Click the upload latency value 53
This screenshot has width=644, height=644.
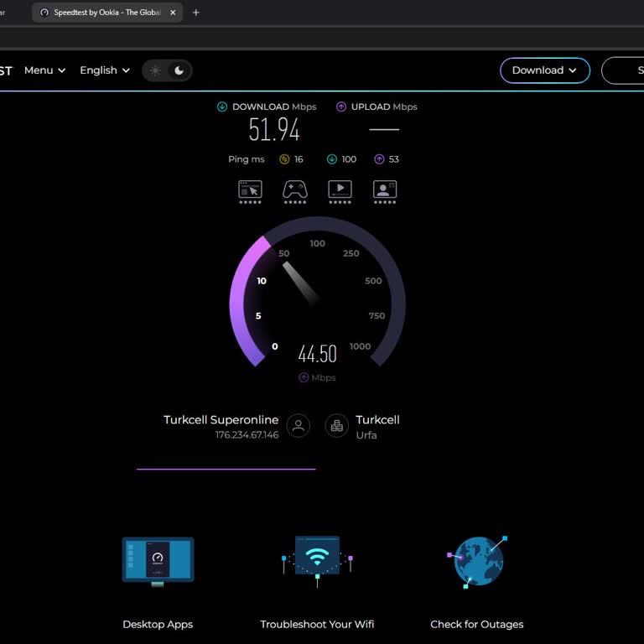(393, 159)
